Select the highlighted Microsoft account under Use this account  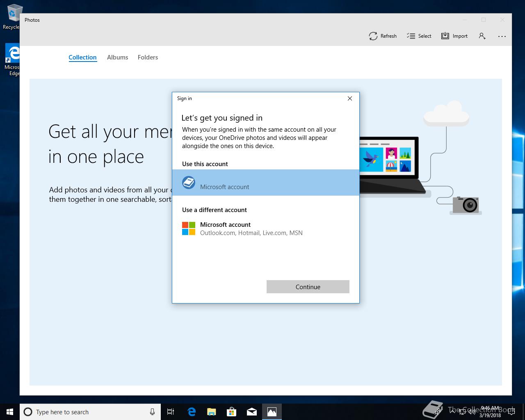(266, 183)
